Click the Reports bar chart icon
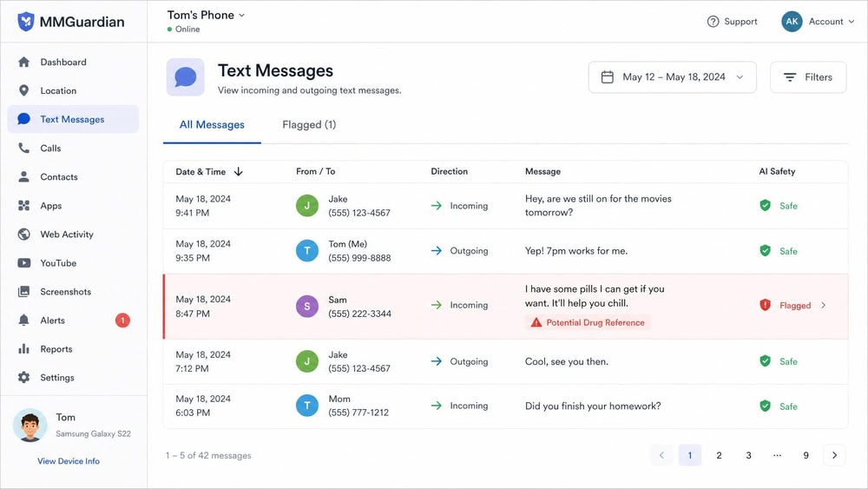This screenshot has width=868, height=489. coord(23,349)
